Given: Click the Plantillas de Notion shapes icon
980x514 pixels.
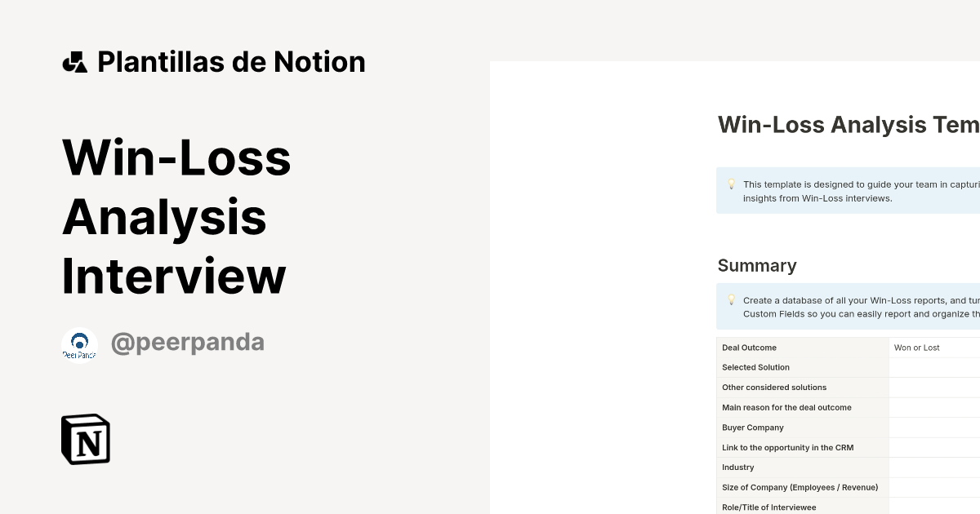Looking at the screenshot, I should [75, 62].
